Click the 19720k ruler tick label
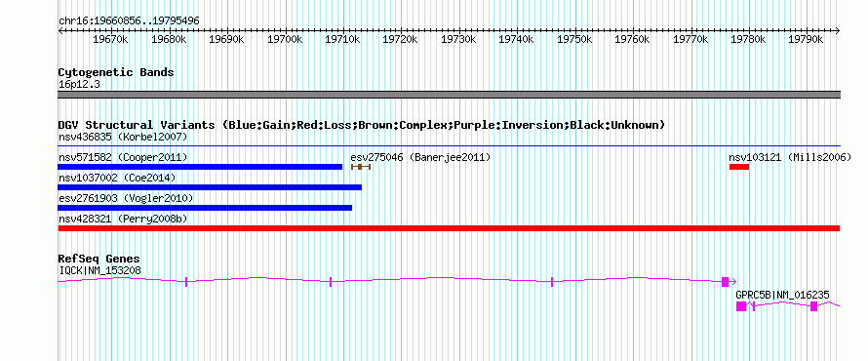 (x=401, y=40)
